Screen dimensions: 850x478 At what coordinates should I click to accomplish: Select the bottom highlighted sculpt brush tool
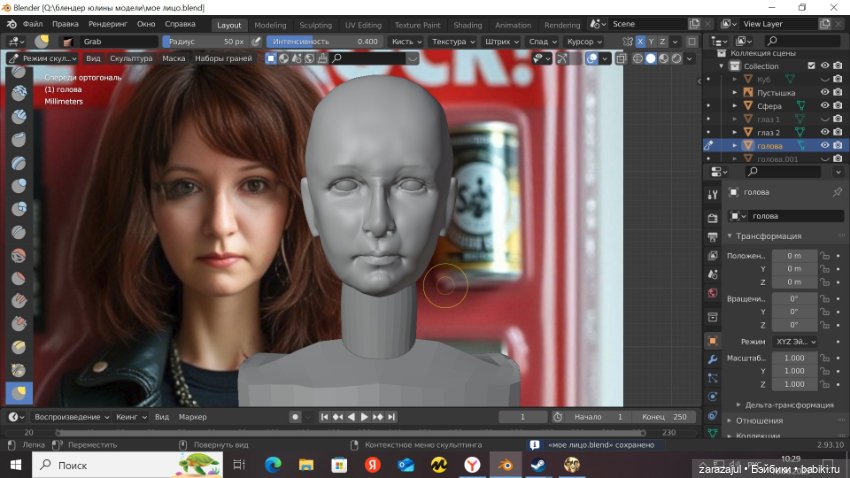coord(19,393)
